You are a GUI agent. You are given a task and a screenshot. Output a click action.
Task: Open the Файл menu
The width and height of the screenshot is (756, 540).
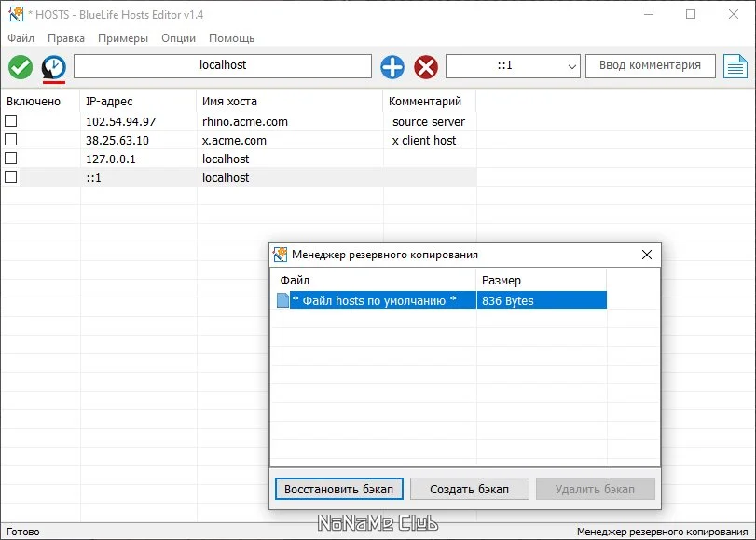point(21,38)
